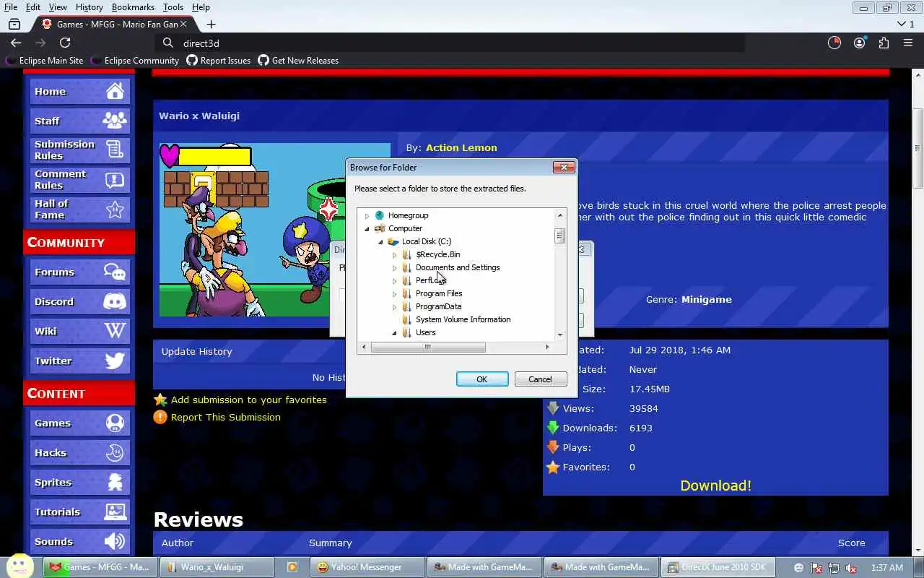Collapse the Computer tree node
Screen dimensions: 924x578
pos(367,228)
